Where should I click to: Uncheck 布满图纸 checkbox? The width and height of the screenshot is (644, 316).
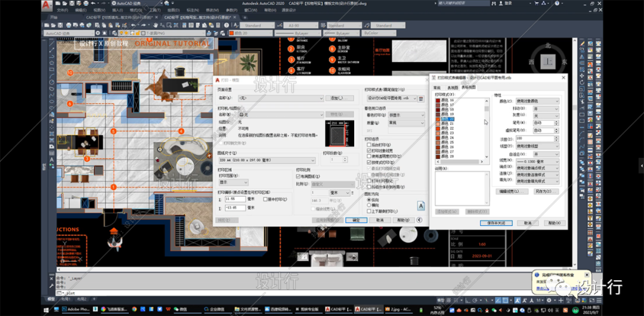(298, 176)
